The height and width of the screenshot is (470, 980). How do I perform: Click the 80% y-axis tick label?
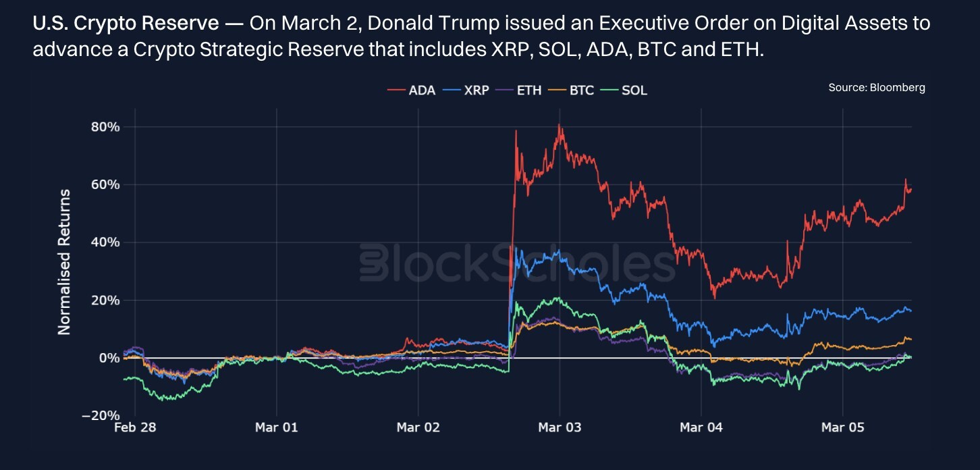tap(105, 127)
